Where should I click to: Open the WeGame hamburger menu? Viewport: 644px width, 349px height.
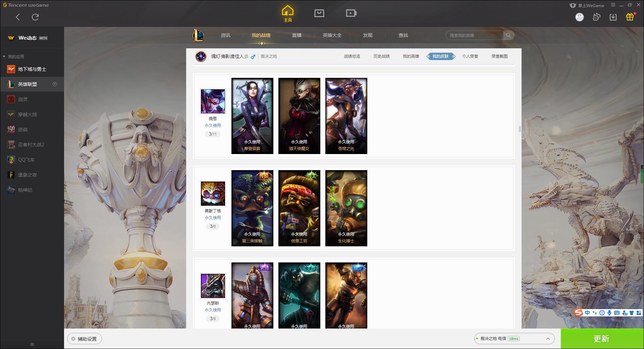613,5
